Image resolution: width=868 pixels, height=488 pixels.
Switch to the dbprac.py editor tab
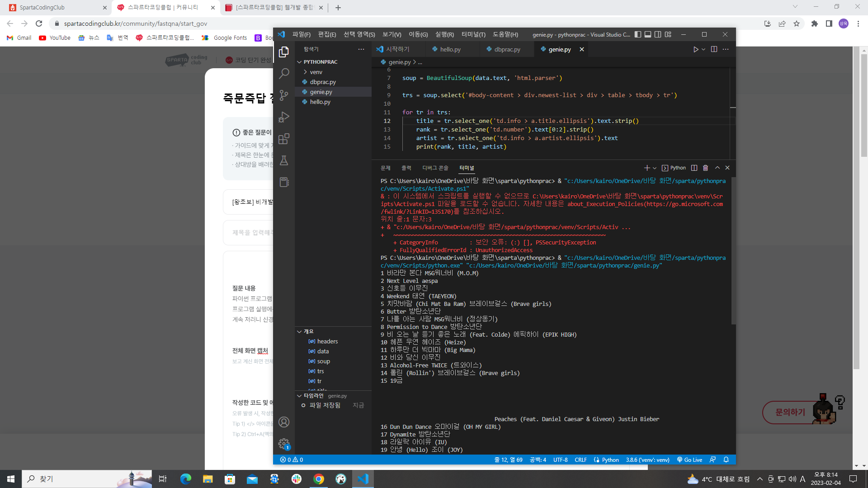[507, 49]
